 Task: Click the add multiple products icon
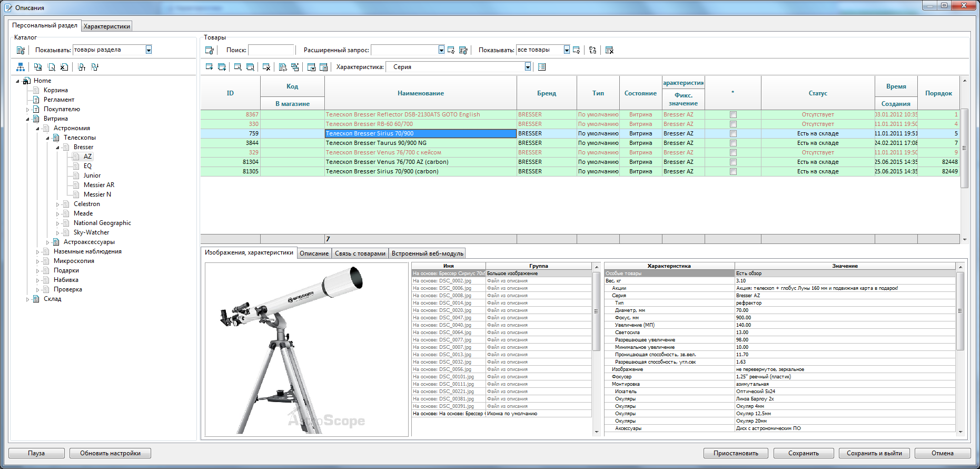point(222,67)
